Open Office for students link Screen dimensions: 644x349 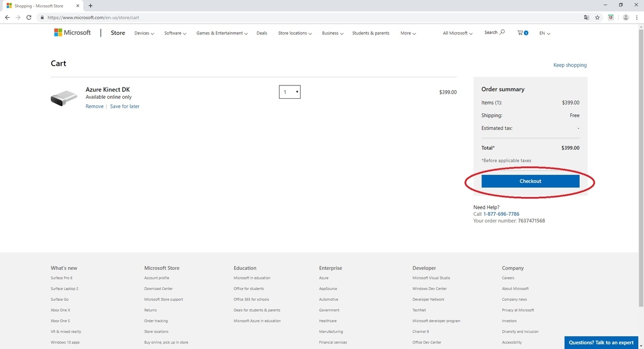(x=249, y=289)
